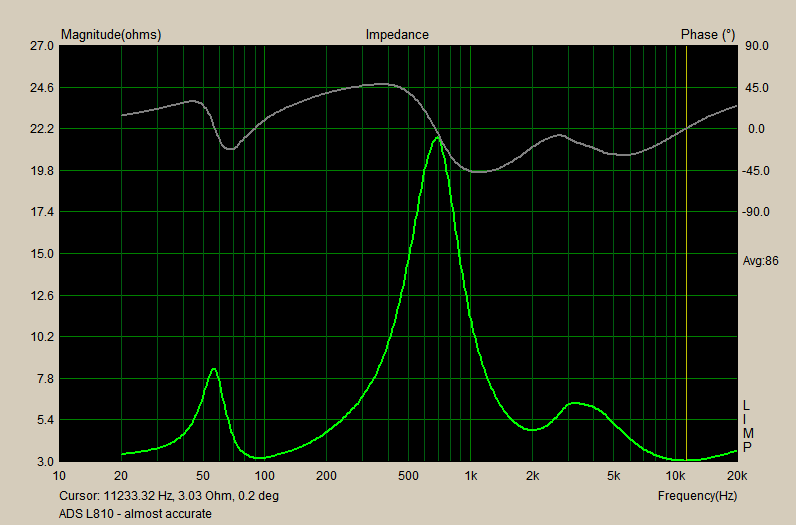The image size is (796, 525).
Task: Click the magnitude value "17.4"
Action: [42, 212]
